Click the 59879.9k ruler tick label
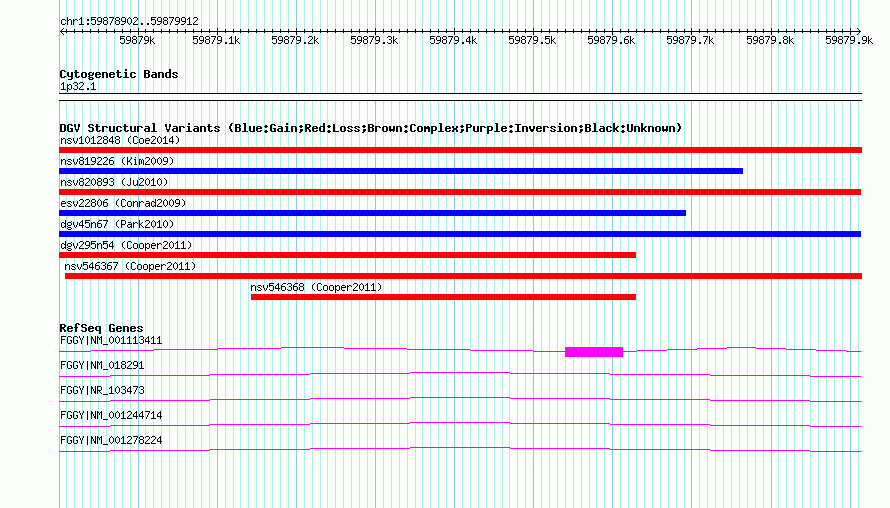890x508 pixels. coord(849,40)
